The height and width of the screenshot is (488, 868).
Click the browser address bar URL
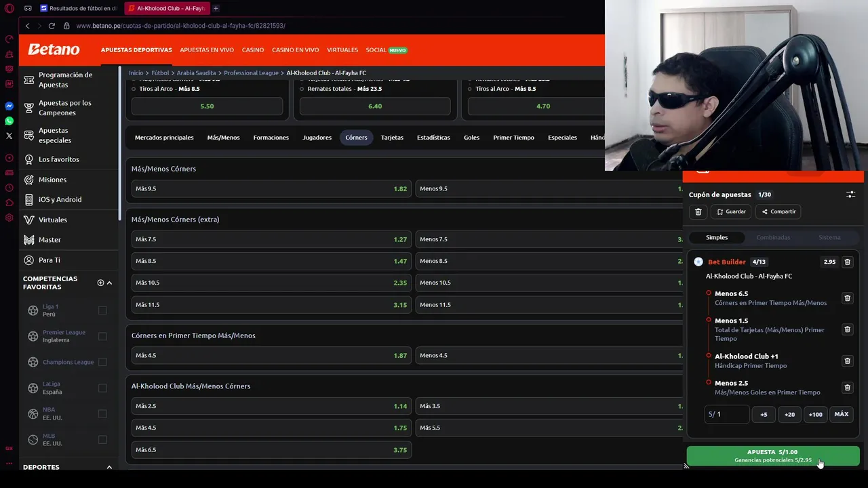pyautogui.click(x=180, y=26)
